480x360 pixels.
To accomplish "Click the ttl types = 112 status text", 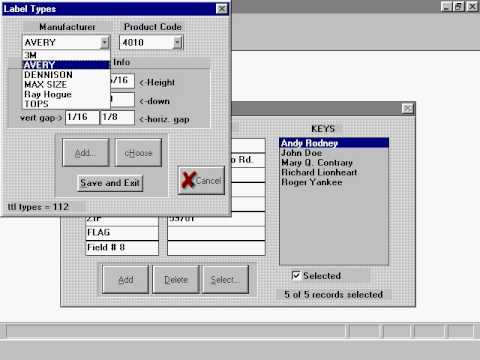I will pyautogui.click(x=38, y=207).
